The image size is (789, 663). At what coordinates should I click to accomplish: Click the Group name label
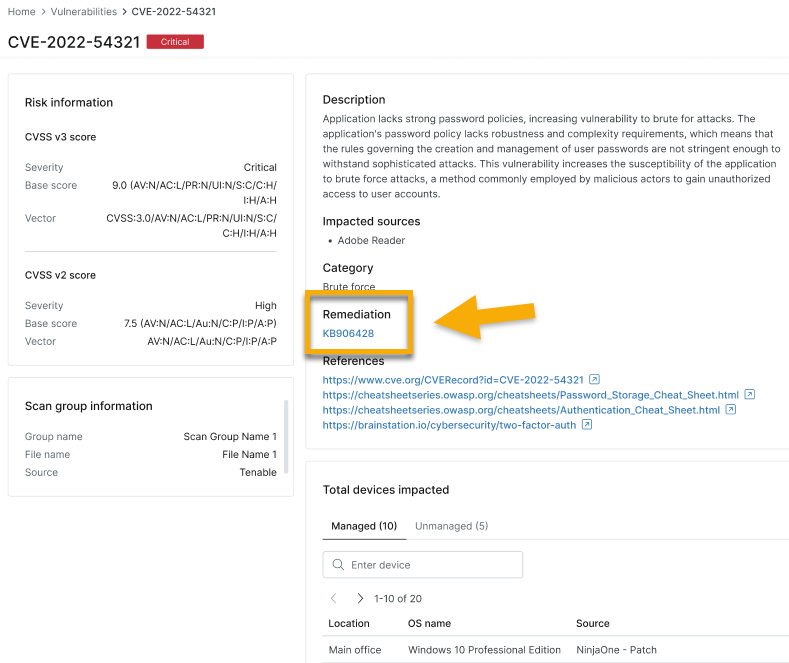[54, 437]
